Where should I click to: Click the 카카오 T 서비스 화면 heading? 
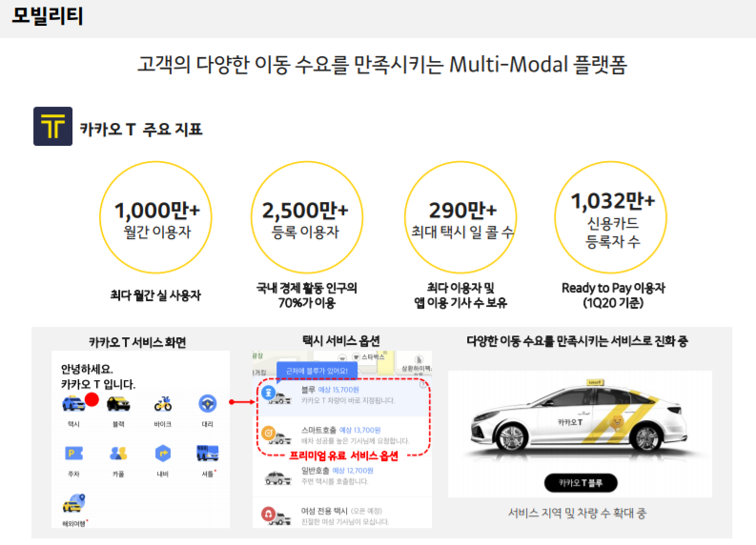click(x=137, y=342)
